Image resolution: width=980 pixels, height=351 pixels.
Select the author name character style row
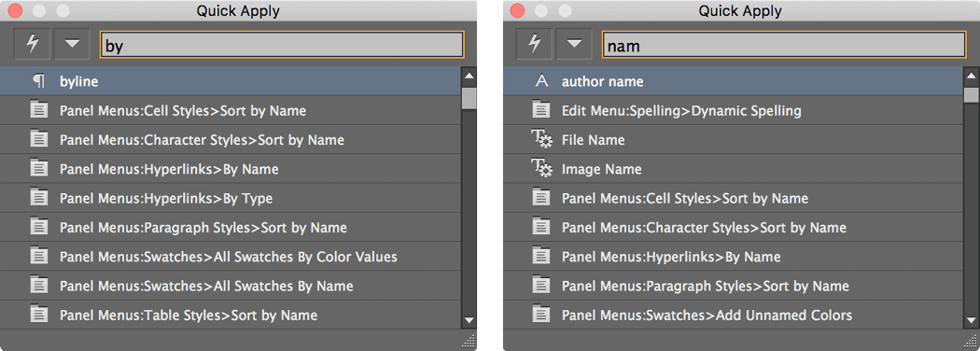click(x=733, y=80)
